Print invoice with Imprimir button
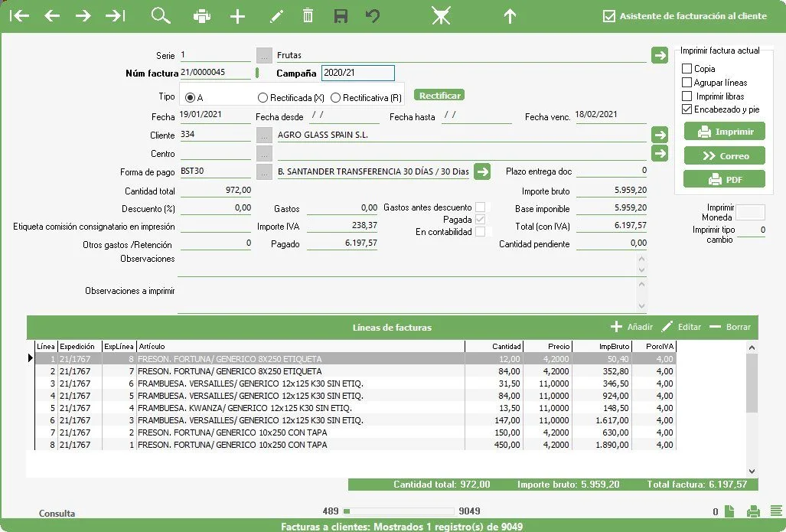Screen dimensions: 786x532 [x=725, y=132]
